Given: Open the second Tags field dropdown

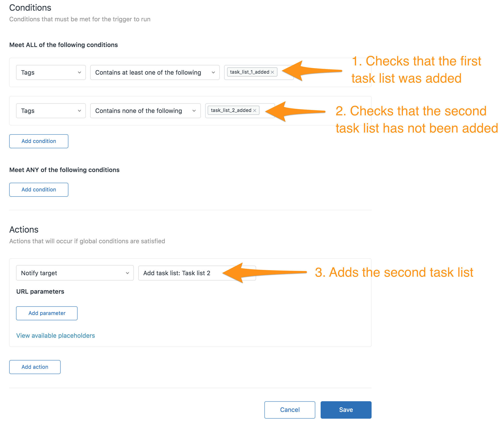Looking at the screenshot, I should point(51,111).
